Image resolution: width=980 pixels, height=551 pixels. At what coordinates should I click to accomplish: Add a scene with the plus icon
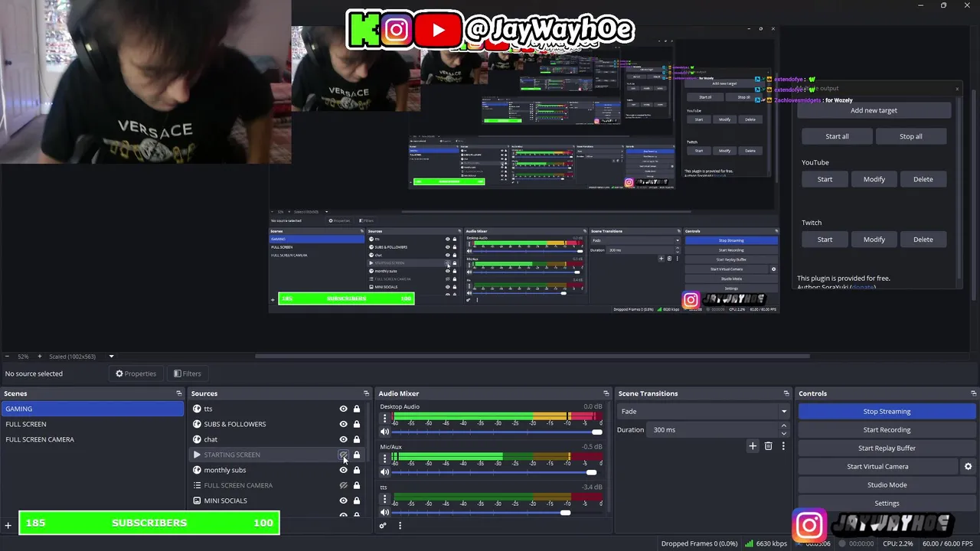(8, 525)
